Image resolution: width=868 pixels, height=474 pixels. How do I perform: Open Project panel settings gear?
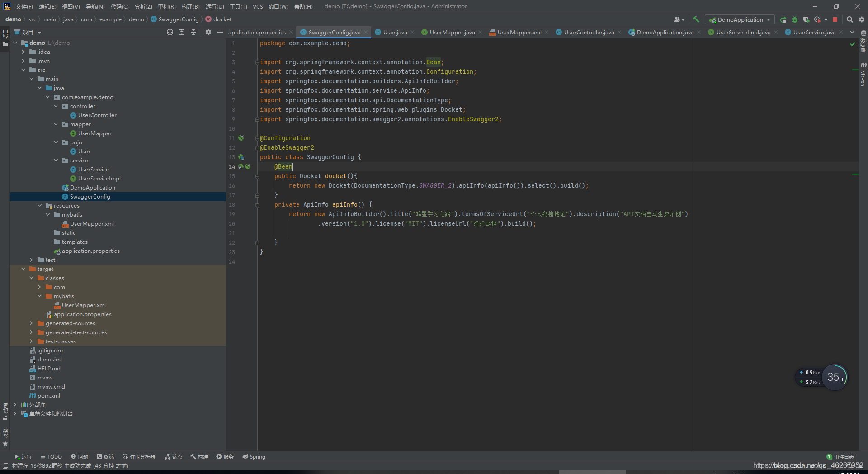[208, 32]
